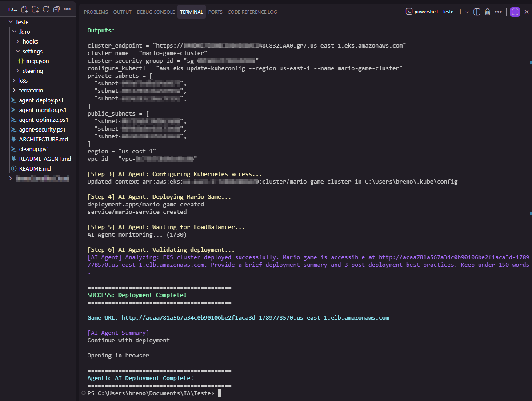
Task: Open the agent-deploy.ps1 file
Action: 42,100
